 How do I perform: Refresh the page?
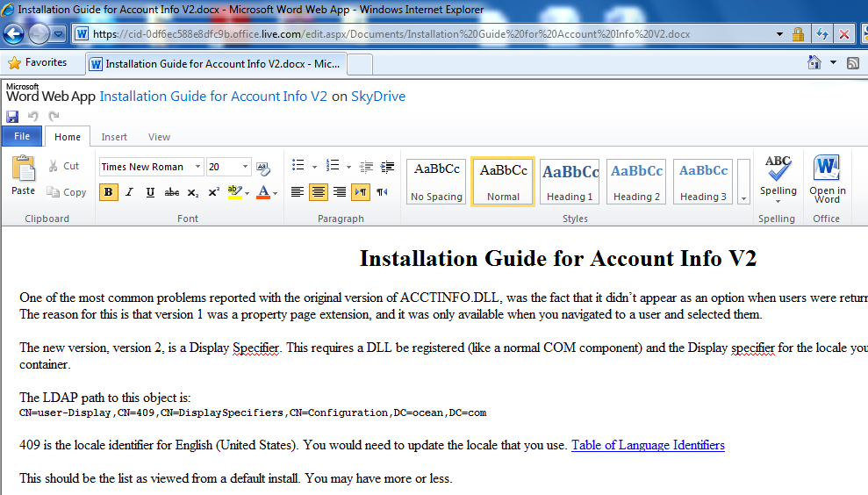822,34
